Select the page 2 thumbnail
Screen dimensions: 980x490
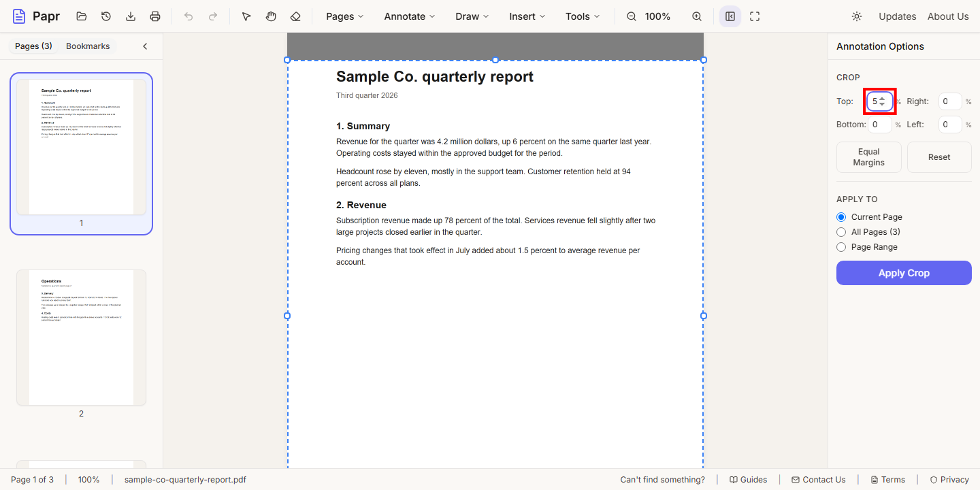point(81,338)
